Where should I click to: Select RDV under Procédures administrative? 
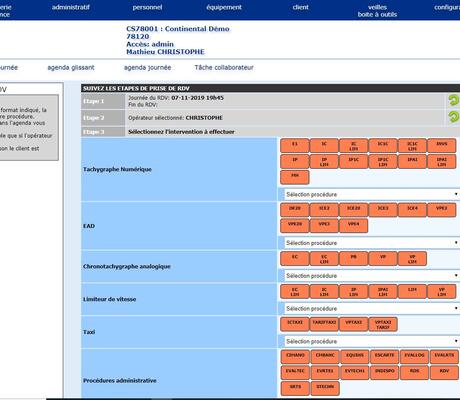coord(444,373)
